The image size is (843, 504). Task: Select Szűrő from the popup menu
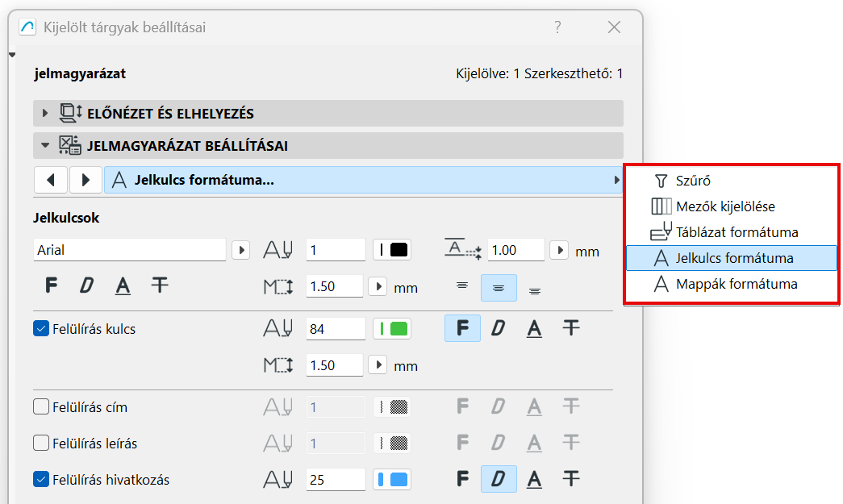[693, 181]
